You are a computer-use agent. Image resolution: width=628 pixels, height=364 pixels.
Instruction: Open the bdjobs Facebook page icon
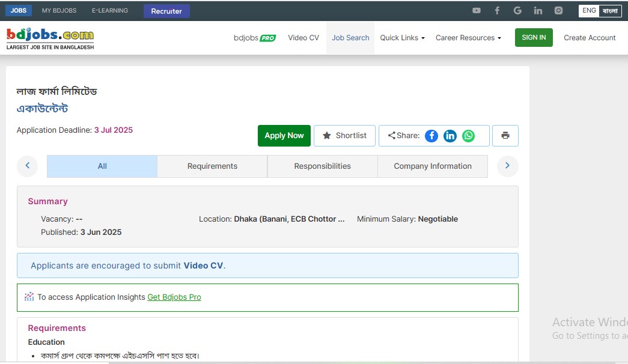click(497, 10)
